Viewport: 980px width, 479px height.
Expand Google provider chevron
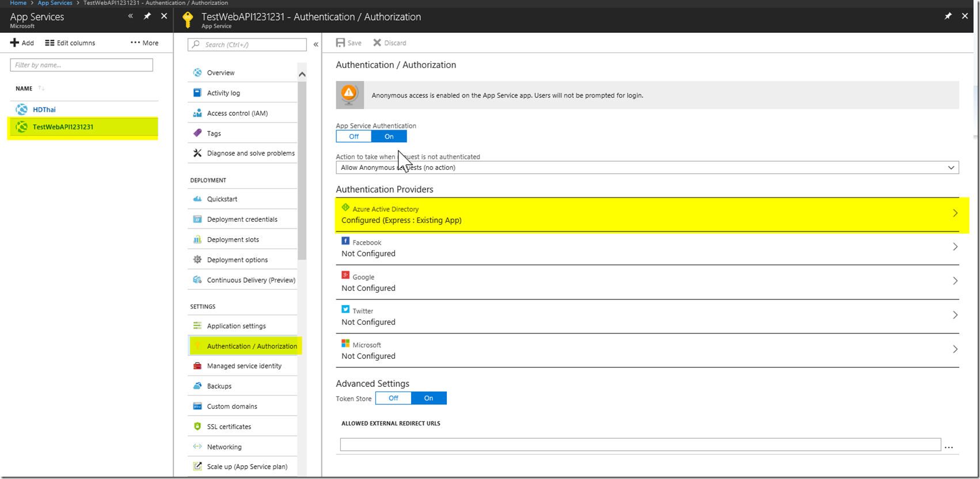tap(955, 281)
